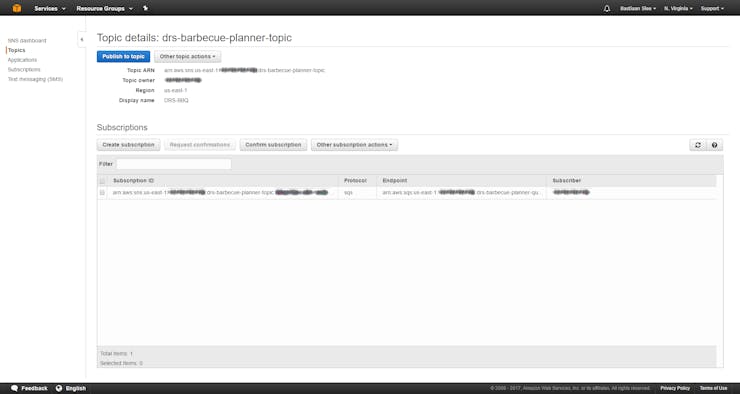Open the help question-mark icon

[715, 145]
